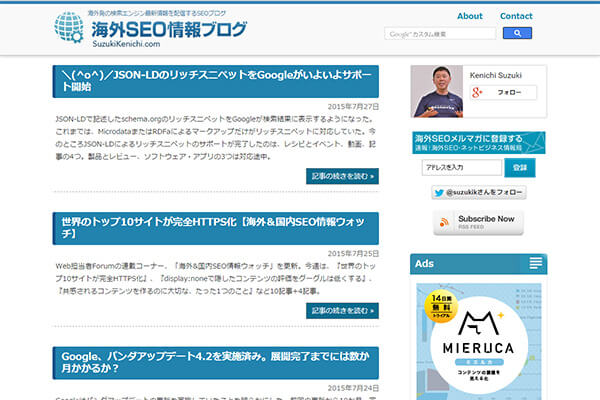This screenshot has width=600, height=400.
Task: Click the date 2015年7月25日
Action: (x=353, y=253)
